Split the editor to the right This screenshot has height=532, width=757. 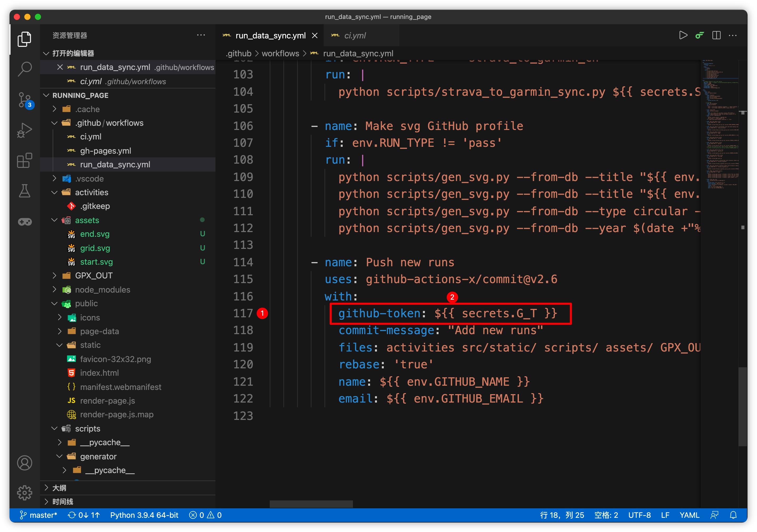[x=716, y=35]
